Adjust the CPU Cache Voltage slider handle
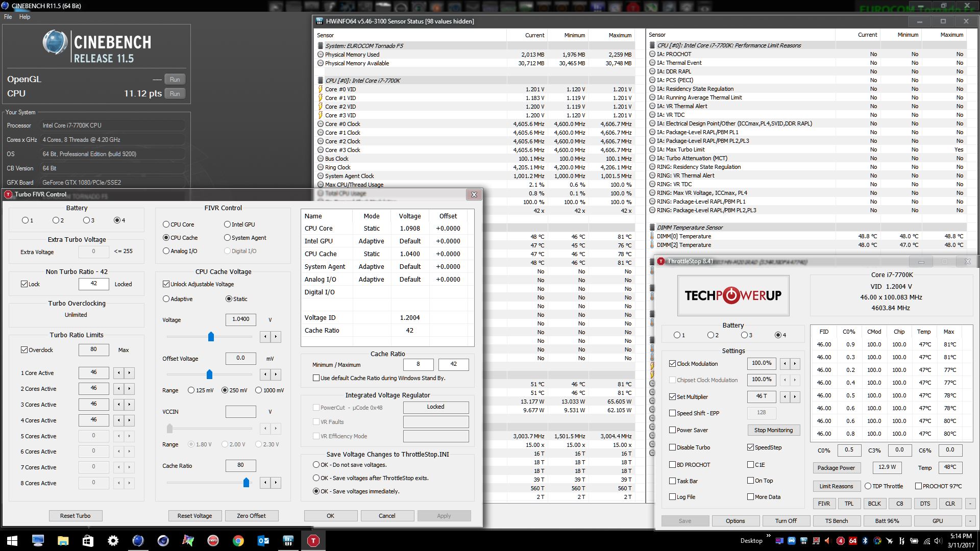 (211, 337)
